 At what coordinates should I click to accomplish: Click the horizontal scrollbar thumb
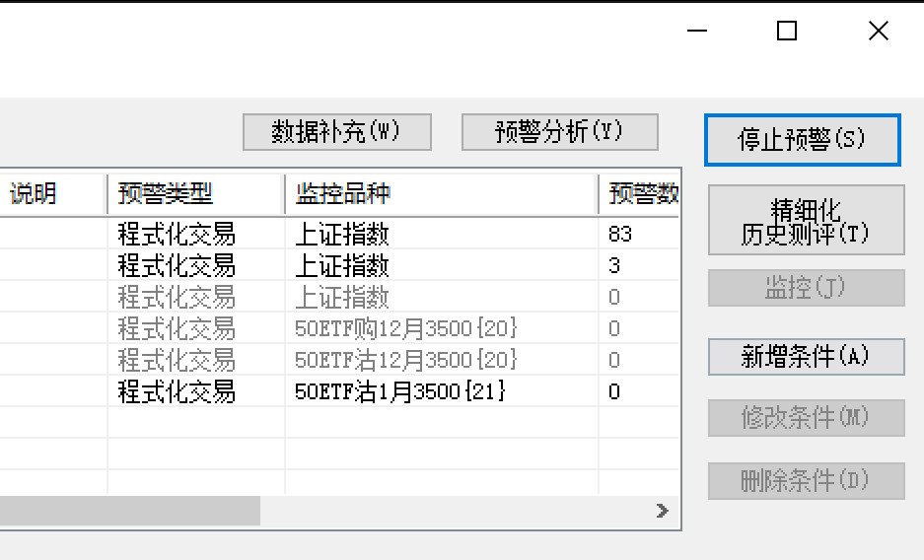(128, 511)
